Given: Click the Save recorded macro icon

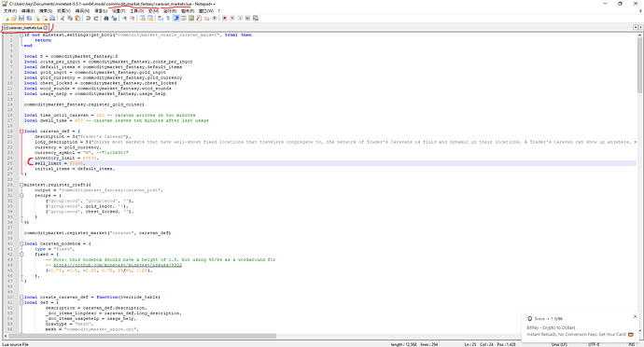Looking at the screenshot, I should 256,18.
